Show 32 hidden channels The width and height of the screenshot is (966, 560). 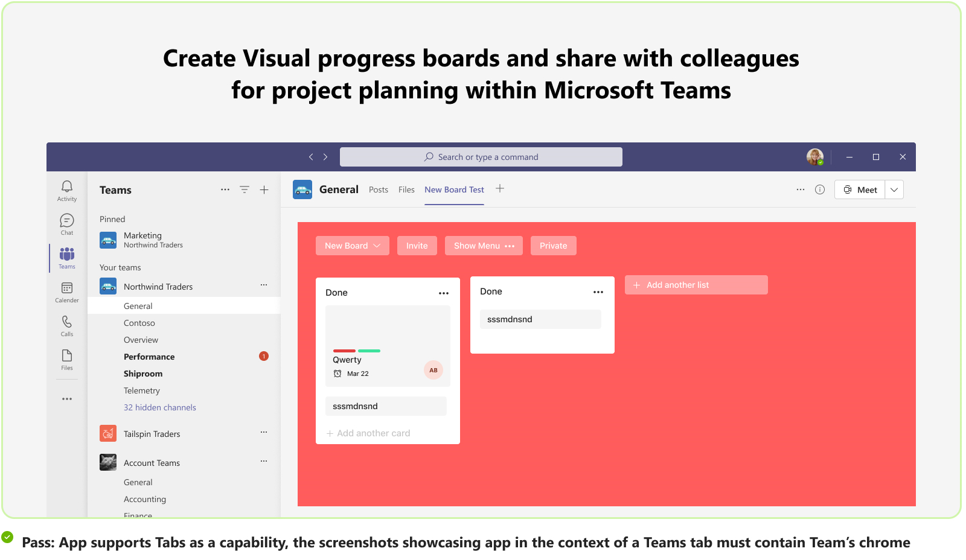(x=159, y=407)
